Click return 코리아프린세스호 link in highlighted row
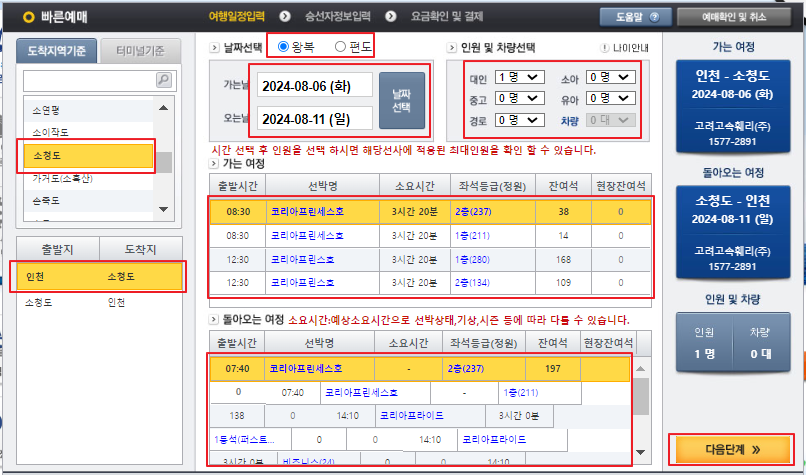 (x=306, y=369)
